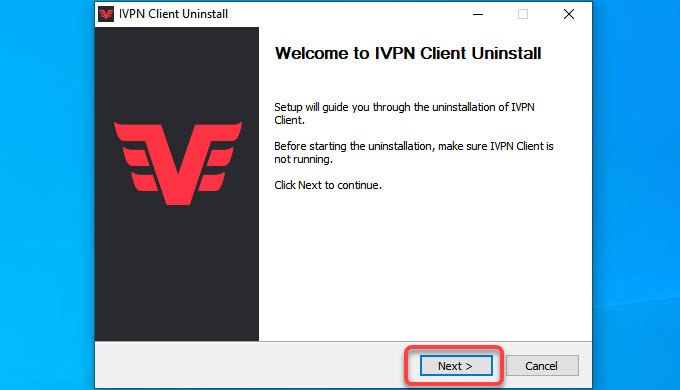Screen dimensions: 680x390
Task: Close the IVPN Client Uninstall window
Action: (569, 14)
